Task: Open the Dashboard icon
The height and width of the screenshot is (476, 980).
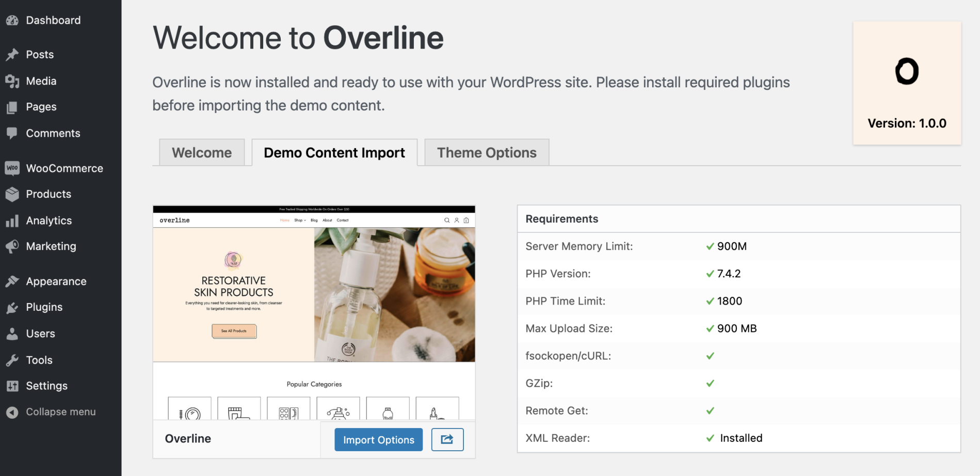Action: (12, 20)
